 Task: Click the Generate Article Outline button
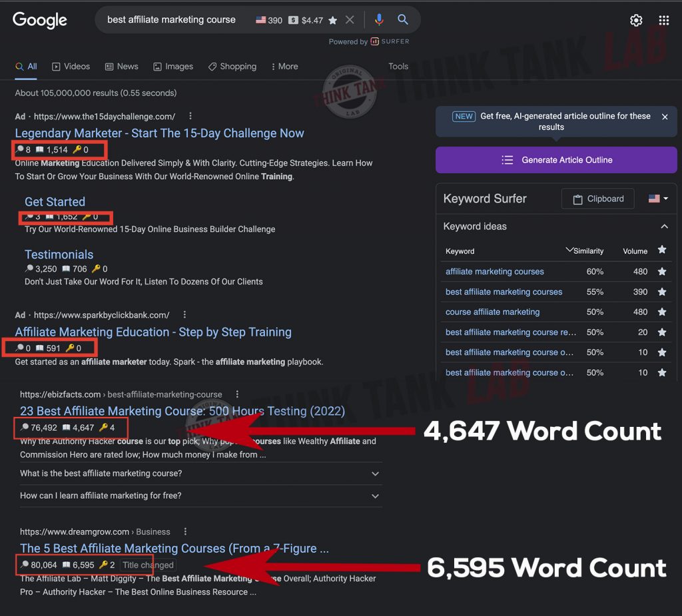556,160
